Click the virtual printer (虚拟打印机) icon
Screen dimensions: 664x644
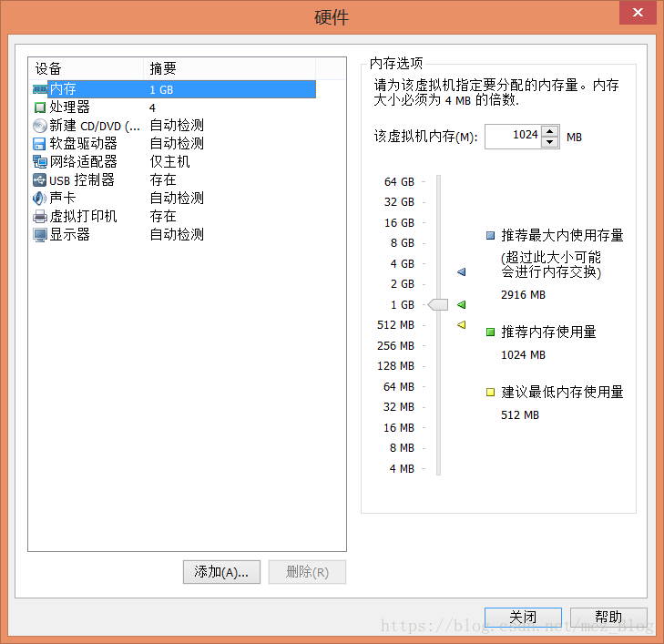pos(40,217)
